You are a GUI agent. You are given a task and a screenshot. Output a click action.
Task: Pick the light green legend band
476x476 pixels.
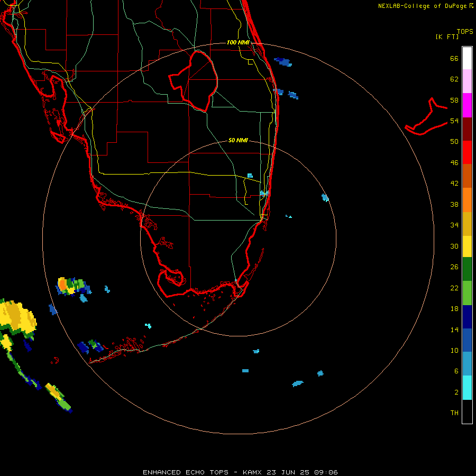(467, 293)
